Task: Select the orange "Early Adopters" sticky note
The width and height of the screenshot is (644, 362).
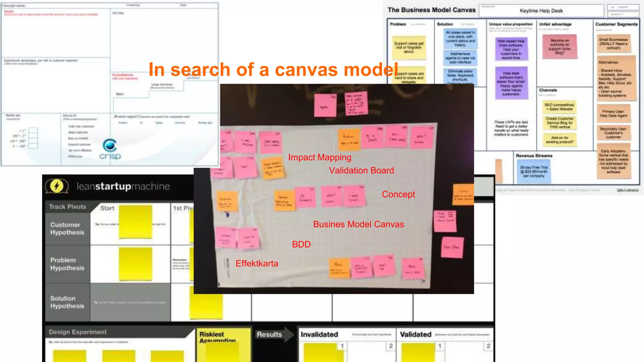Action: [x=613, y=162]
